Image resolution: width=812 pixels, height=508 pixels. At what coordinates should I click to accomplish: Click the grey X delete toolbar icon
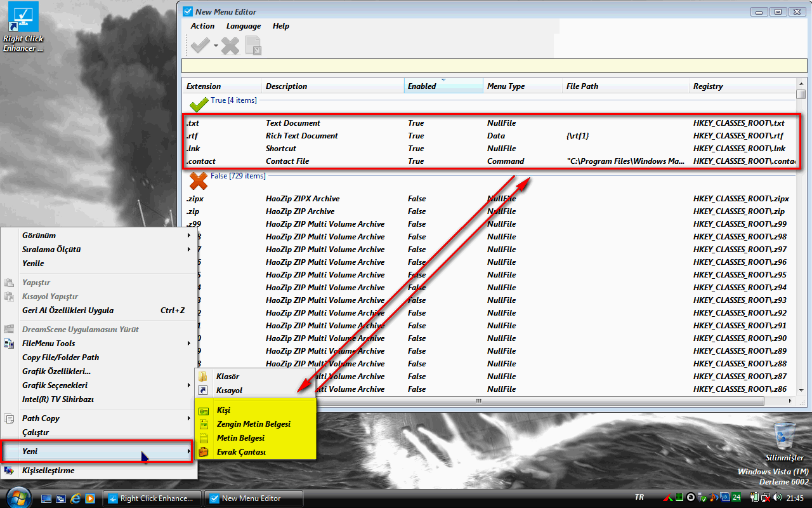tap(230, 45)
